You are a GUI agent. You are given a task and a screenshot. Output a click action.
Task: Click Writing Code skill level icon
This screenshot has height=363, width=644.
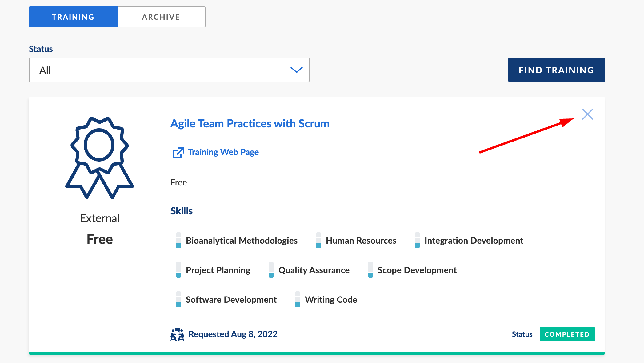coord(298,300)
